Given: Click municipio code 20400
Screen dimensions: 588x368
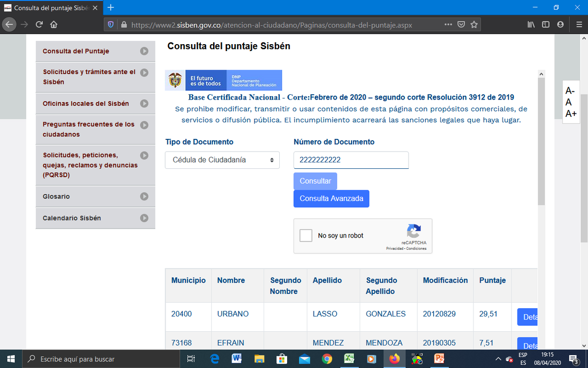Looking at the screenshot, I should [182, 314].
